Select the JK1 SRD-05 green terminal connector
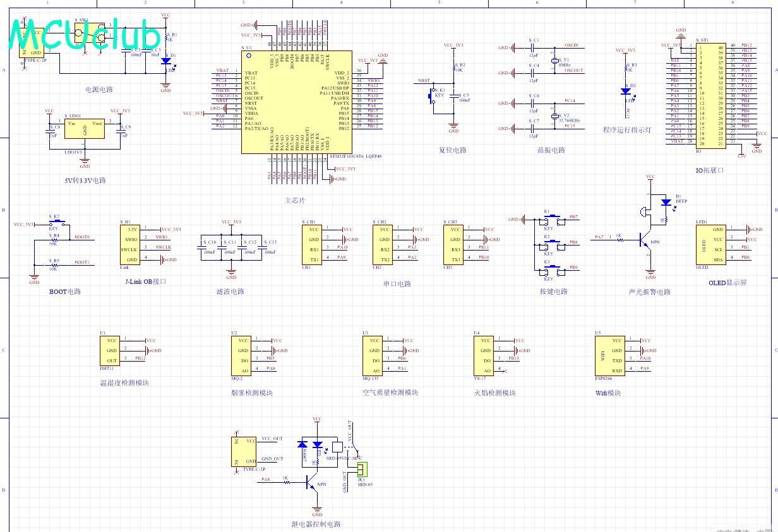 [362, 470]
